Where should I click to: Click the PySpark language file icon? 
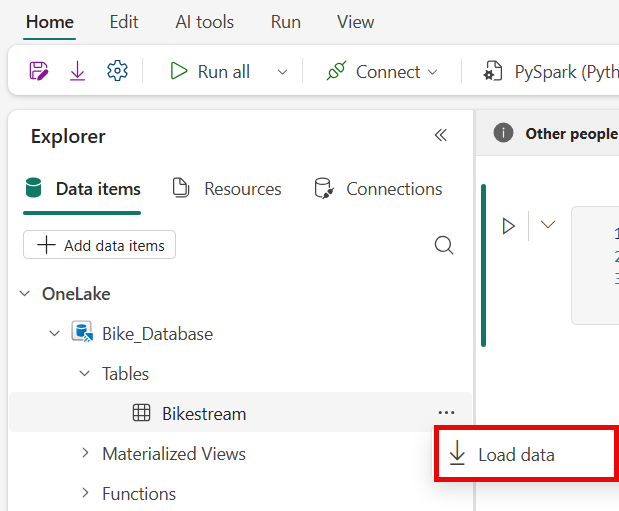coord(493,71)
